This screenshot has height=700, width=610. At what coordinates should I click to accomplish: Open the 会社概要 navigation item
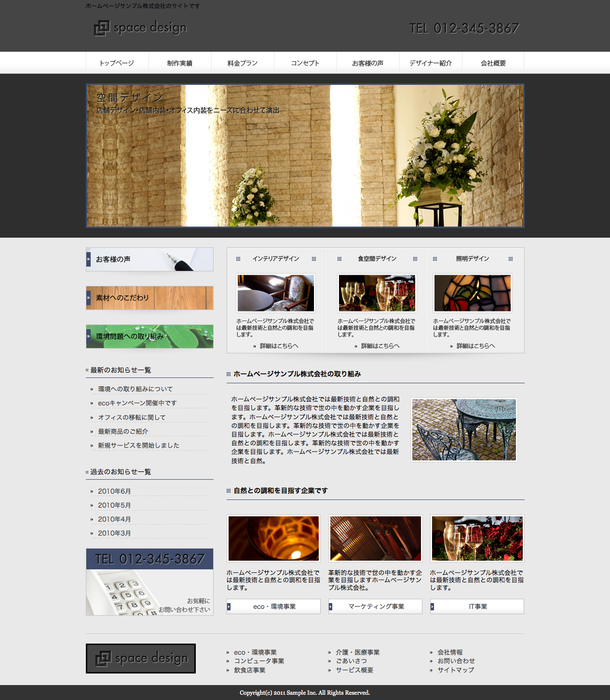point(493,63)
